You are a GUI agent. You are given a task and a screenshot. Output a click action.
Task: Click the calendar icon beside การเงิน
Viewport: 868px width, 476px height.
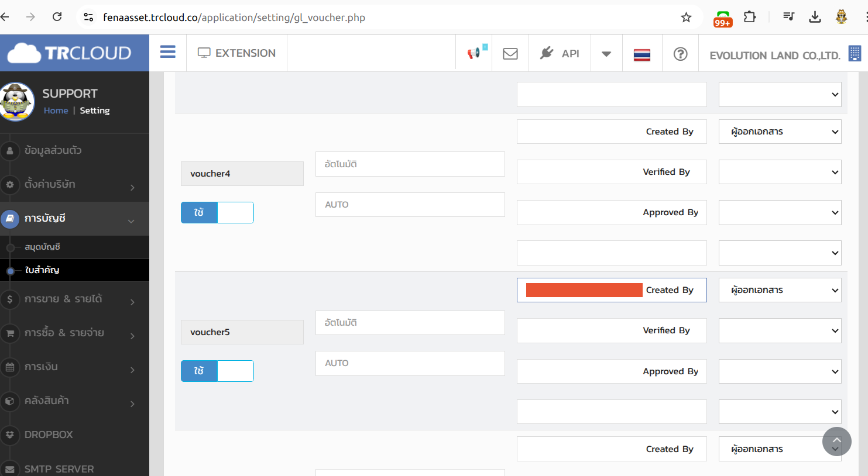point(9,367)
